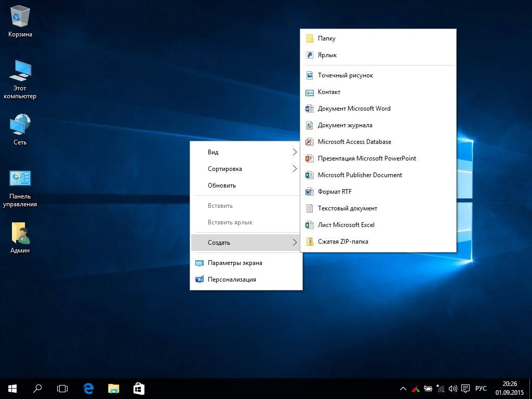
Task: Select the Этот компьютер desktop icon
Action: [20, 79]
